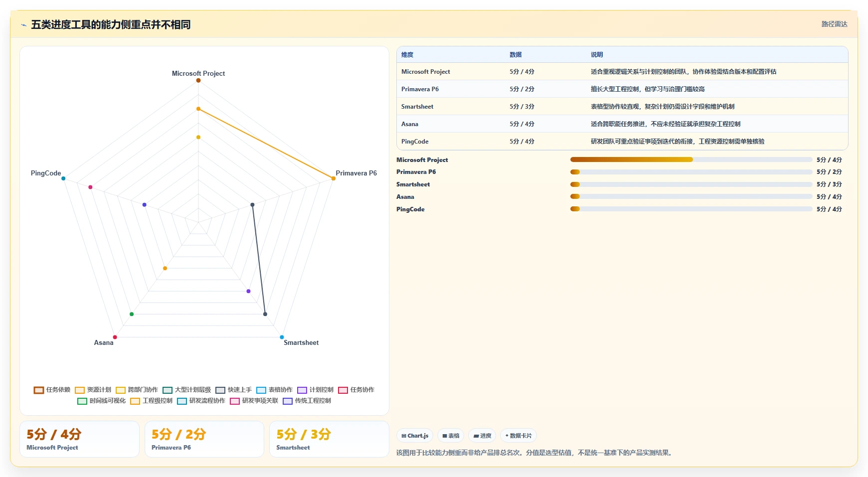The height and width of the screenshot is (477, 868).
Task: Click the 路径雷达 label in the header
Action: (834, 24)
